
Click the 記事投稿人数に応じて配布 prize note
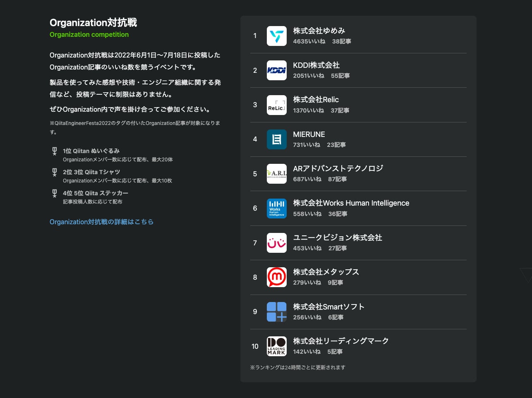pos(93,202)
